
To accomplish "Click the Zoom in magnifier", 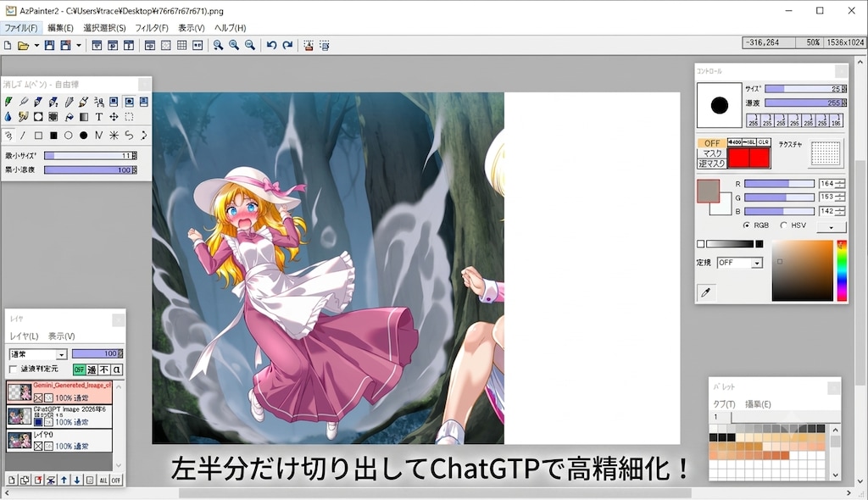I will [x=218, y=46].
